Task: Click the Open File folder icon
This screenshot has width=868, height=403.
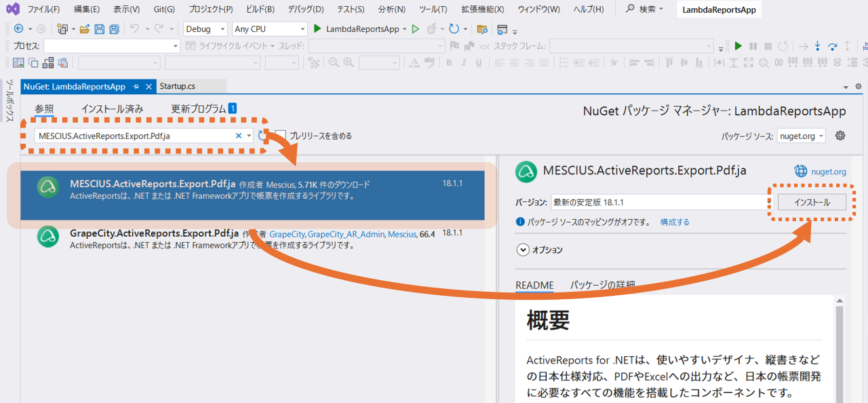Action: 85,29
